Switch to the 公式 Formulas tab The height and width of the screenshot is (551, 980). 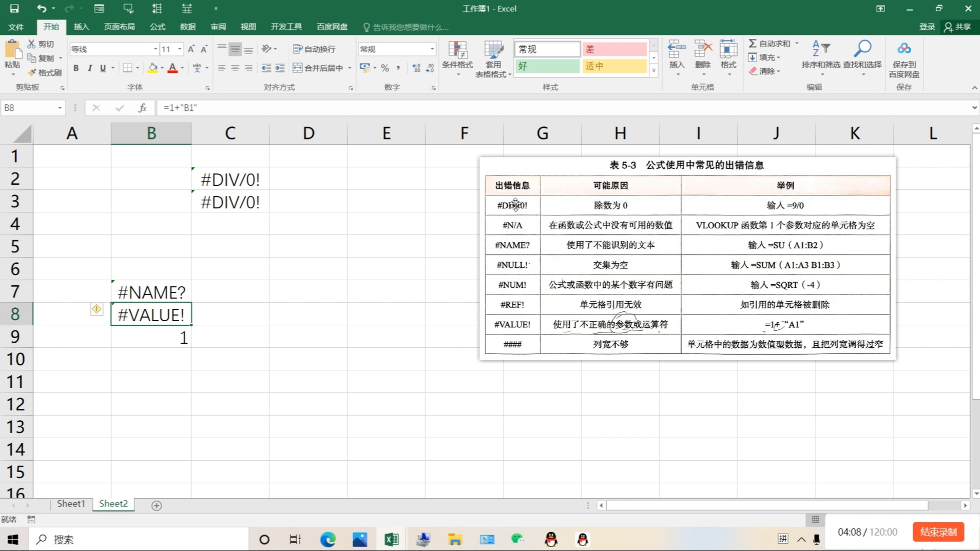158,27
